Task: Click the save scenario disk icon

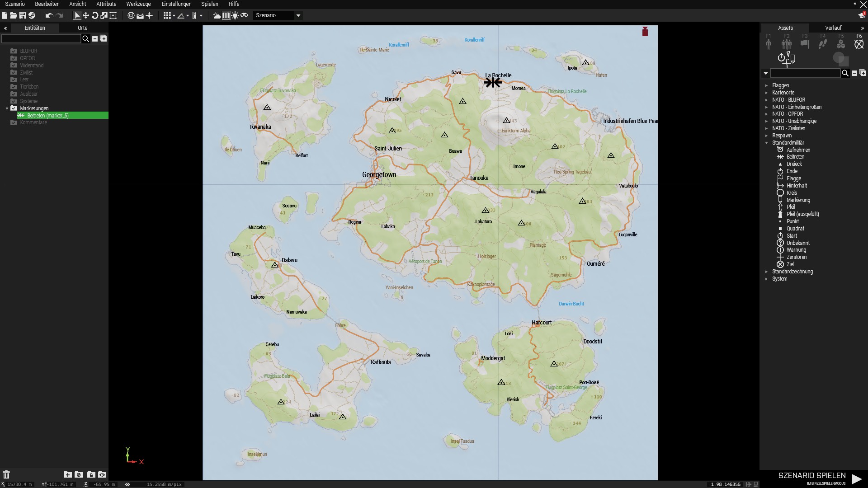Action: [22, 15]
